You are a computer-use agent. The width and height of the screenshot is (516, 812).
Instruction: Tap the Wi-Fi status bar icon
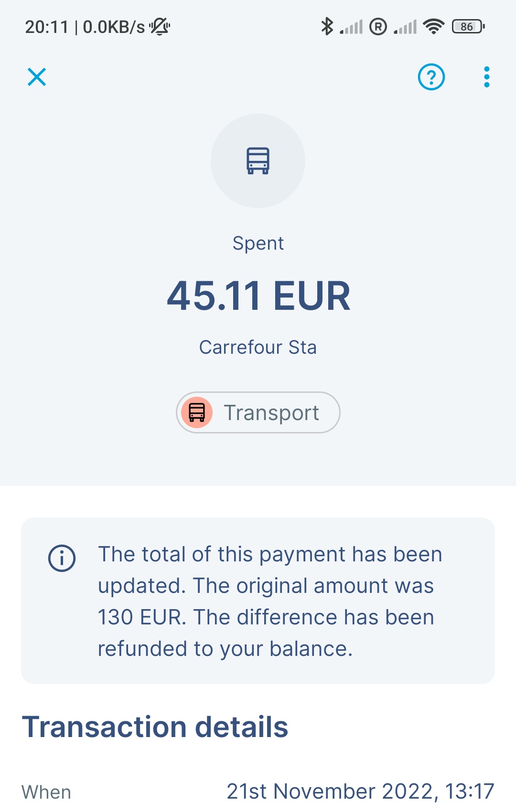click(x=434, y=27)
